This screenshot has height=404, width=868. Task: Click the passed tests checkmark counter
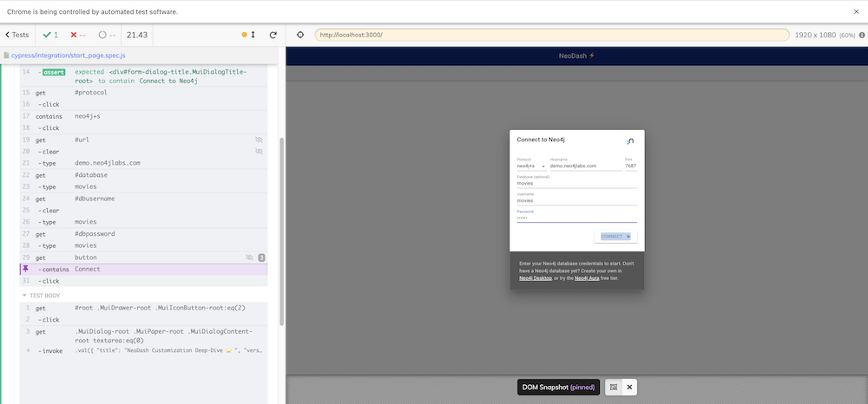[49, 35]
